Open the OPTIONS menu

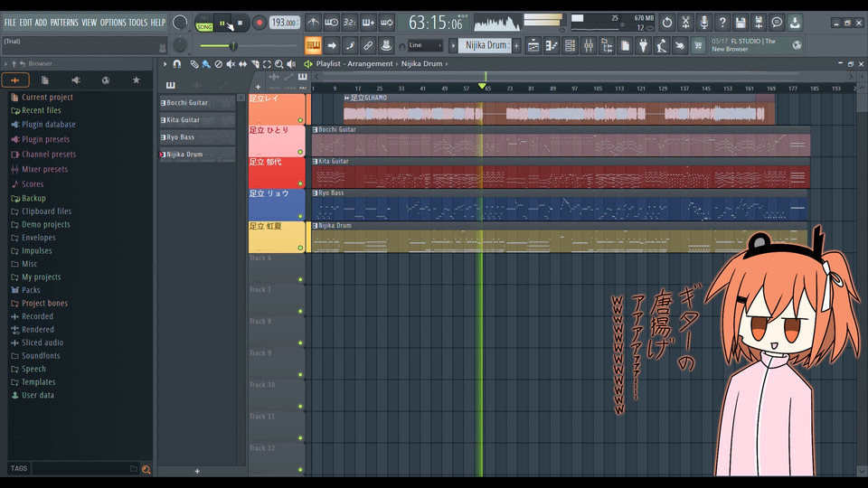pos(113,23)
